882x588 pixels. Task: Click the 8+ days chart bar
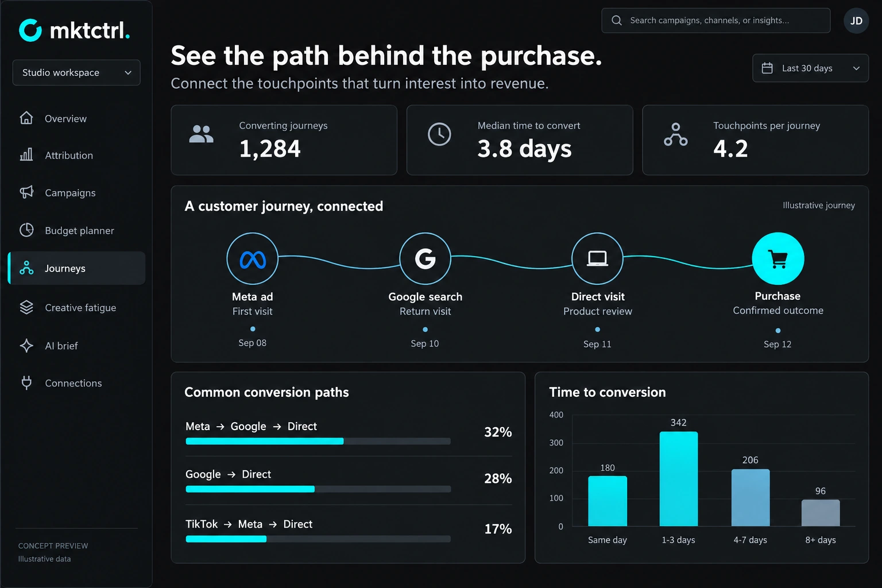[821, 513]
